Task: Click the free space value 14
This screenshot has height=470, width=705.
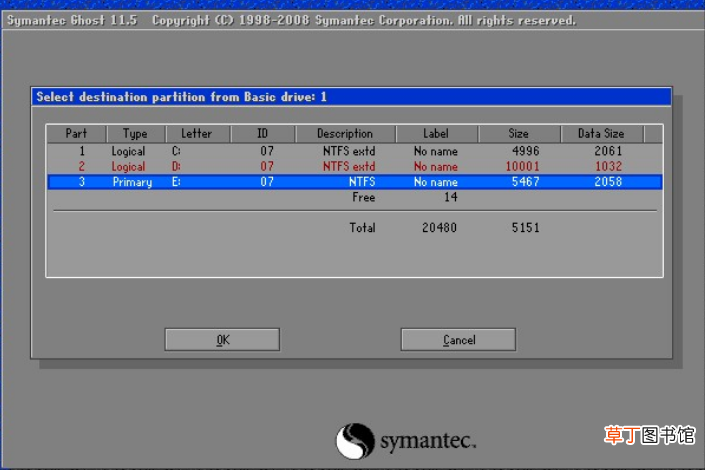Action: coord(451,197)
